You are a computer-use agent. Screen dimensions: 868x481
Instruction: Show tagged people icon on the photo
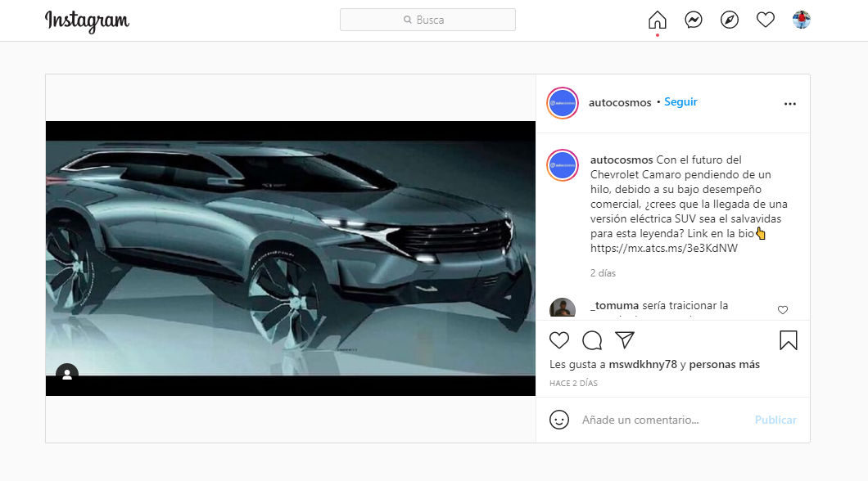pyautogui.click(x=67, y=375)
